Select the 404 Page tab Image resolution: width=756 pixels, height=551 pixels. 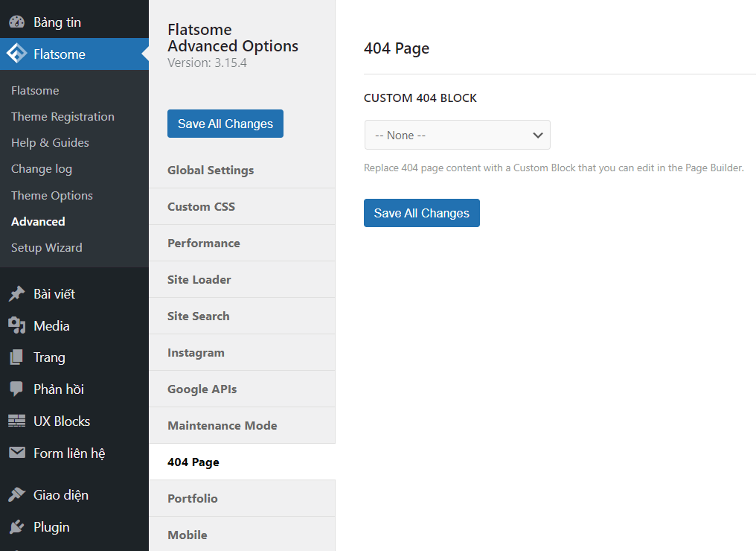[x=242, y=462]
